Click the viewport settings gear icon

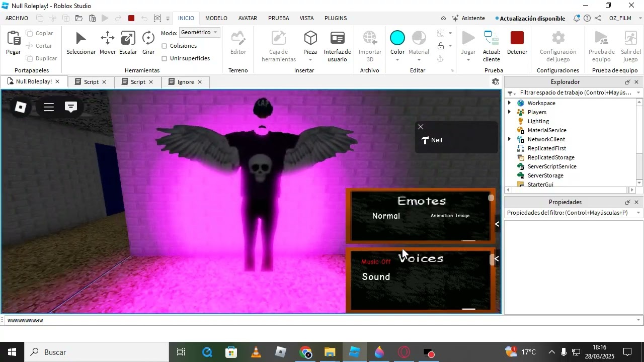pos(496,81)
